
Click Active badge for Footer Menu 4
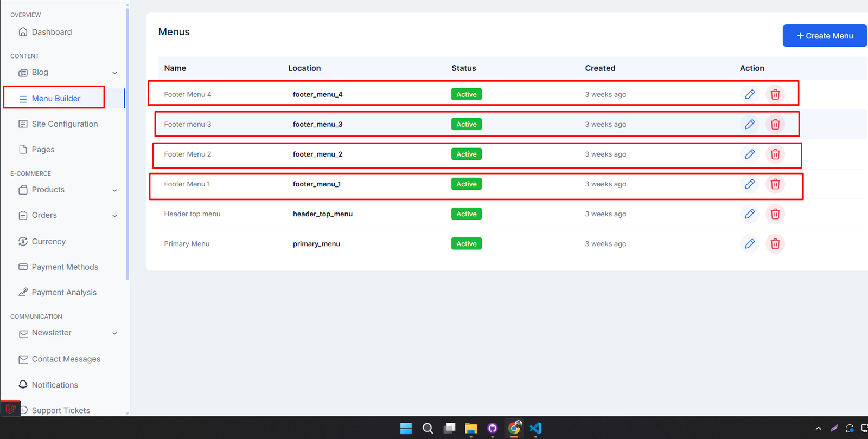point(467,94)
